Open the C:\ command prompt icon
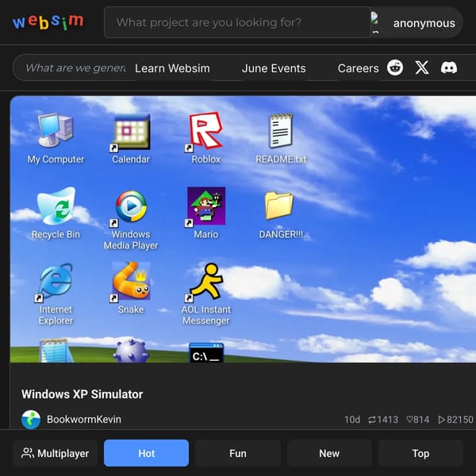The image size is (476, 476). click(206, 353)
